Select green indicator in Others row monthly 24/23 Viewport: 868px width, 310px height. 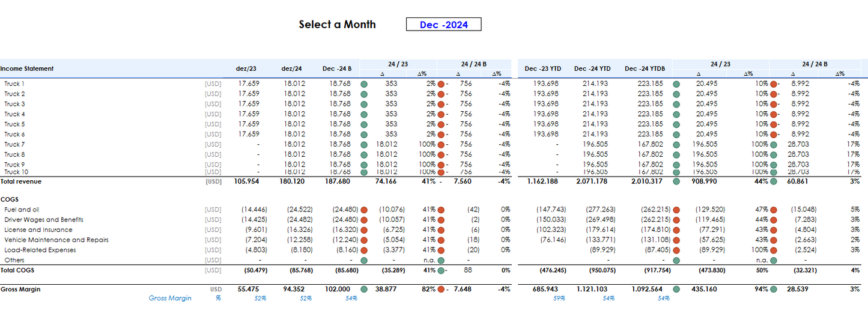[364, 260]
